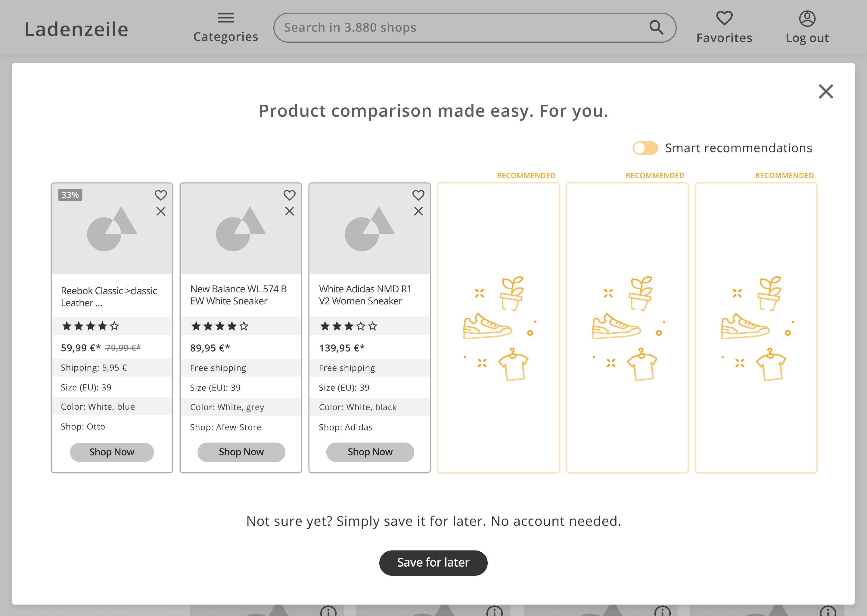Viewport: 867px width, 616px height.
Task: Favorite the New Balance WL 574 sneaker
Action: [x=289, y=195]
